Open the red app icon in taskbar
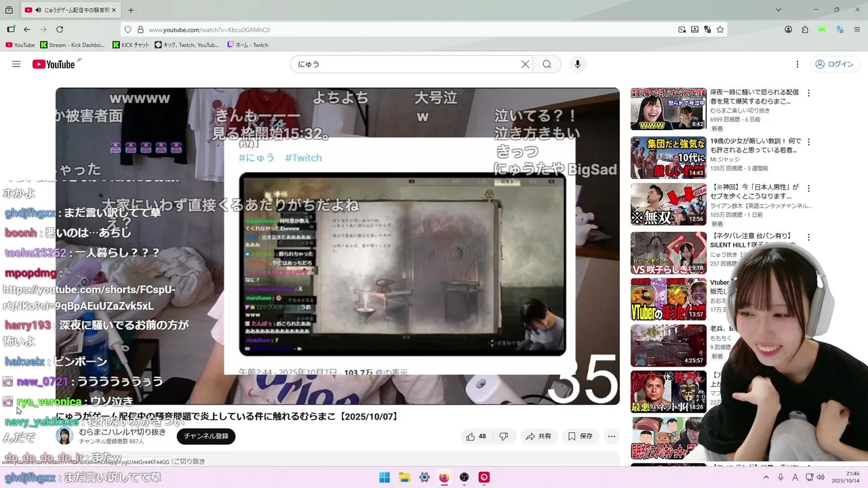Viewport: 868px width, 488px height. pos(484,477)
